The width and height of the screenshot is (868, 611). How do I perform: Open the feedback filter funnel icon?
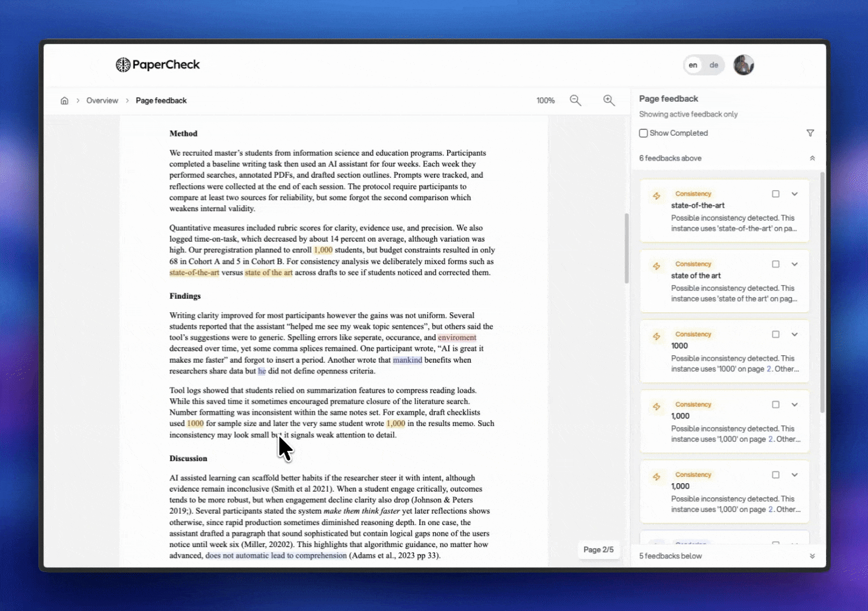[810, 133]
